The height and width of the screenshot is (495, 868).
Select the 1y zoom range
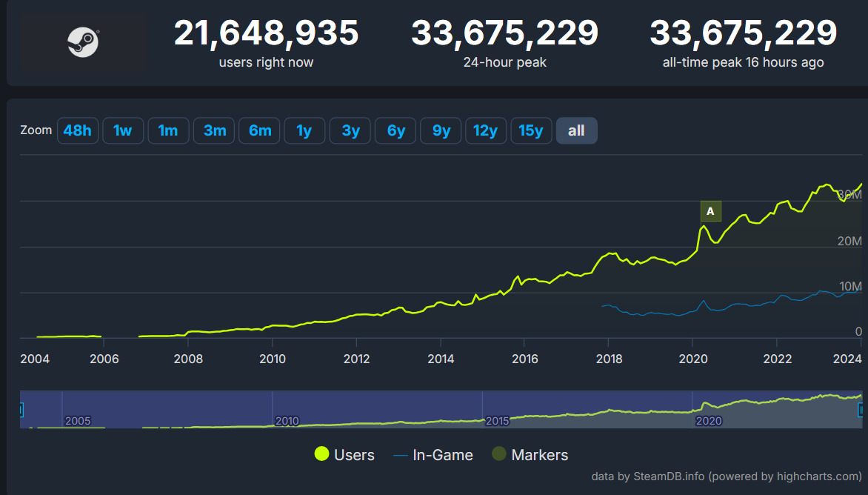[x=304, y=131]
